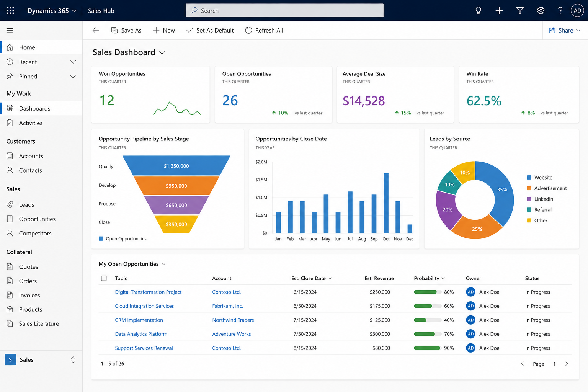This screenshot has width=588, height=392.
Task: Click the Fabrikam, Inc. account link
Action: [x=227, y=306]
